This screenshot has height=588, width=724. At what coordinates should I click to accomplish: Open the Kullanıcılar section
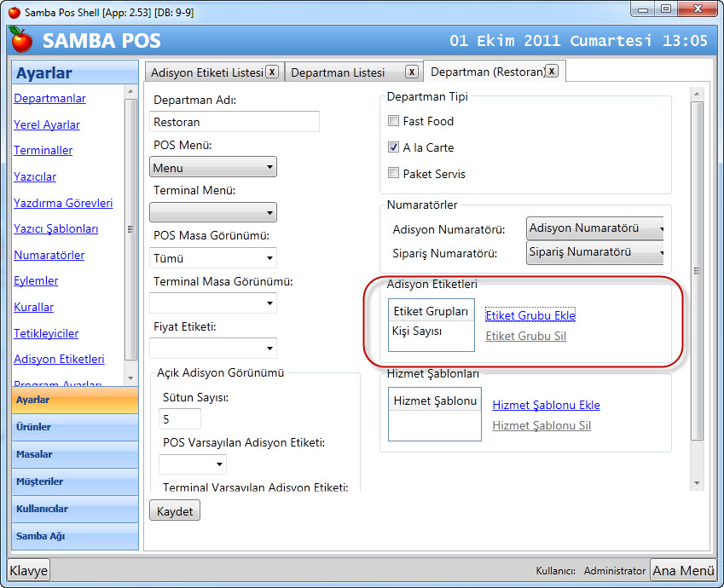coord(75,509)
